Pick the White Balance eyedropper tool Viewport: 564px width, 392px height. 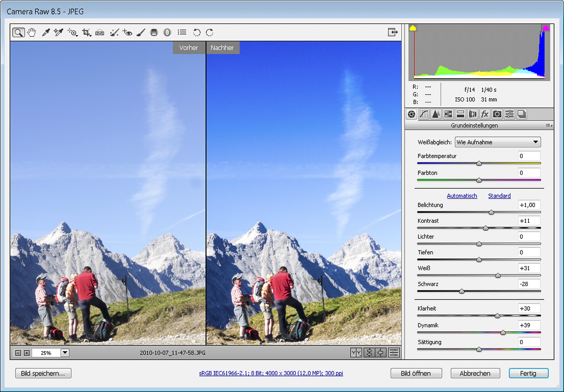(46, 32)
